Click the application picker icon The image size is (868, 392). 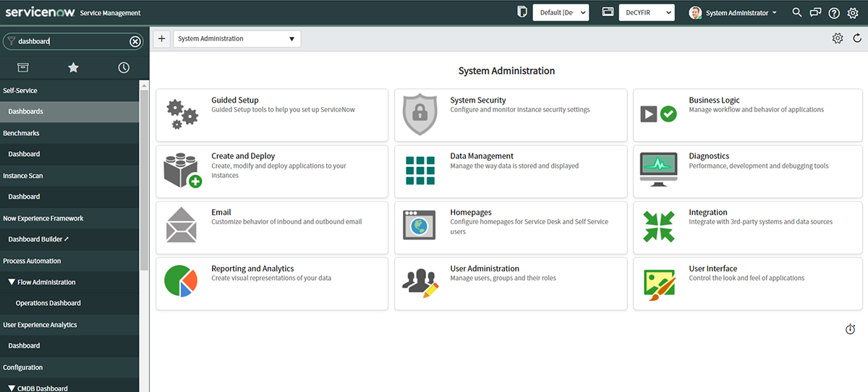tap(608, 12)
